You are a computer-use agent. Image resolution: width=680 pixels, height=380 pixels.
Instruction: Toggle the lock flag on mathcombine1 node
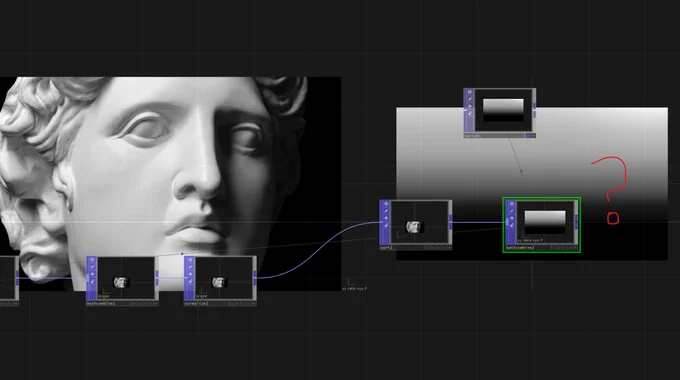[x=92, y=281]
